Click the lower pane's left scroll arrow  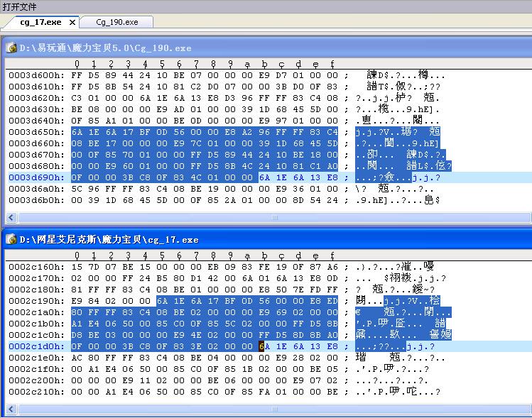pyautogui.click(x=10, y=409)
